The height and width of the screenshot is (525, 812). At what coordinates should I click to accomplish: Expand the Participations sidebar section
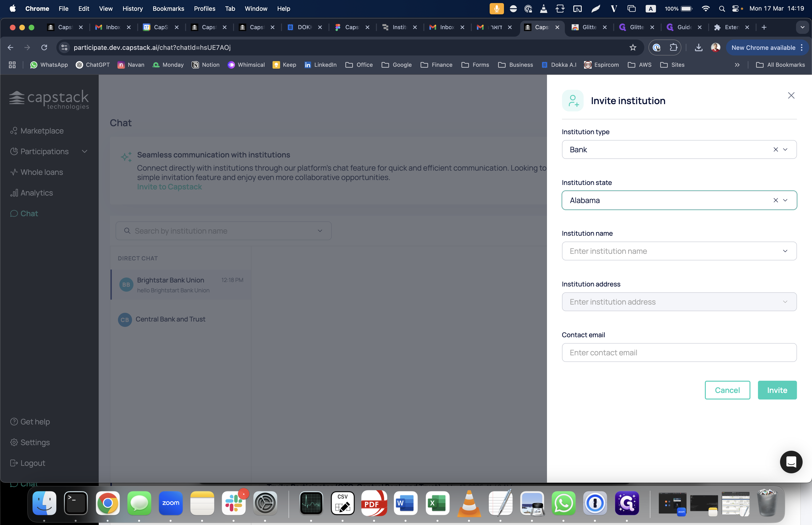click(x=49, y=151)
